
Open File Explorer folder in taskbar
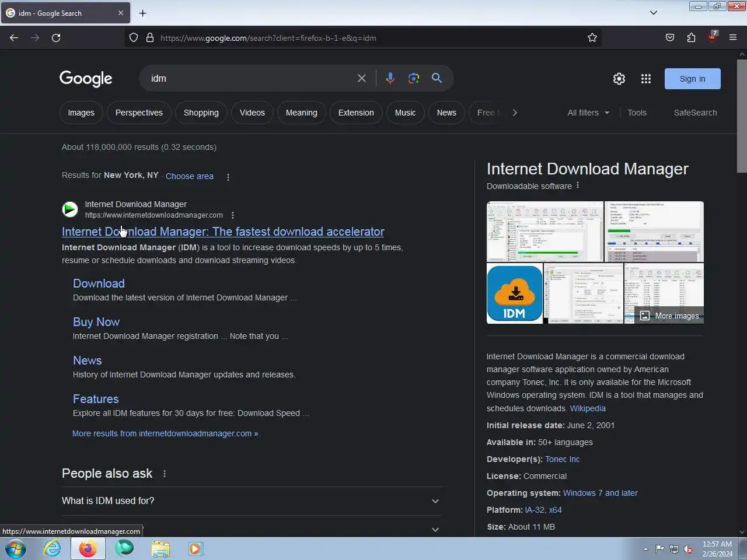(x=160, y=549)
